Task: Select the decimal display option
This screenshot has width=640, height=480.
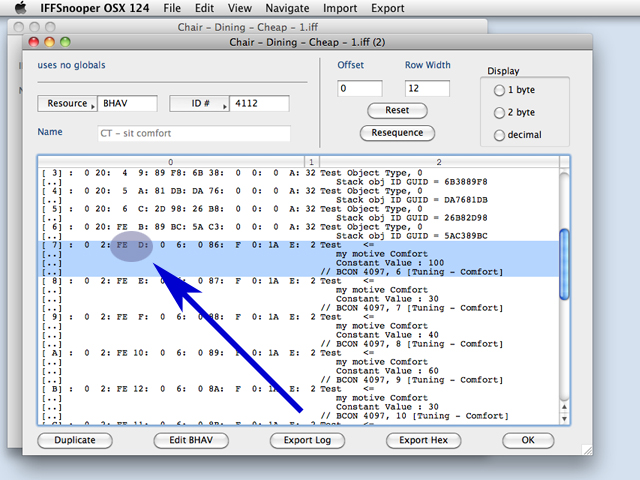Action: point(499,134)
